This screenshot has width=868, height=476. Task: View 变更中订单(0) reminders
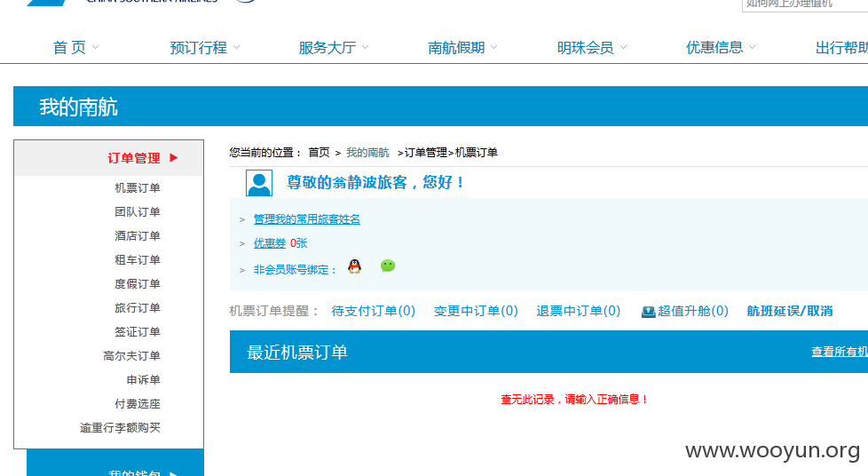[x=476, y=311]
